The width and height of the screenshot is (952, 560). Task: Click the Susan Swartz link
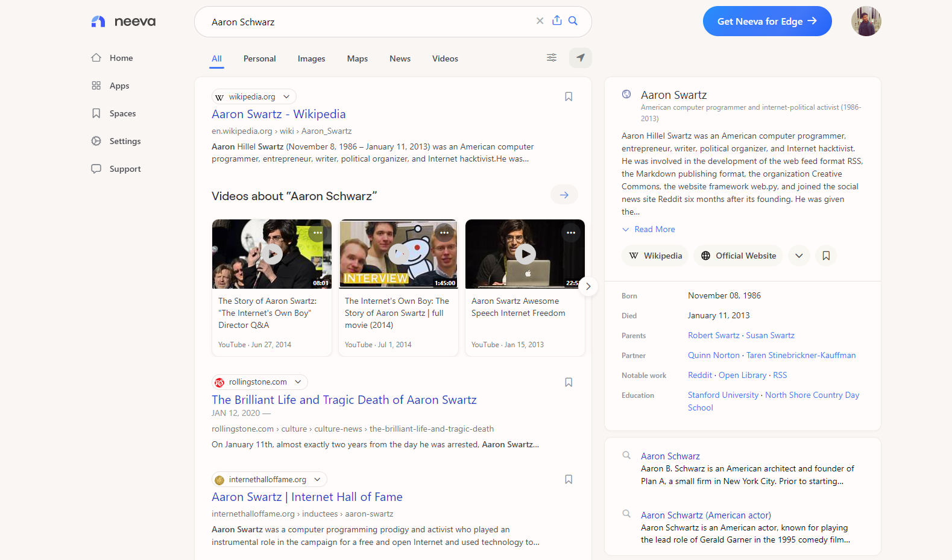click(771, 336)
